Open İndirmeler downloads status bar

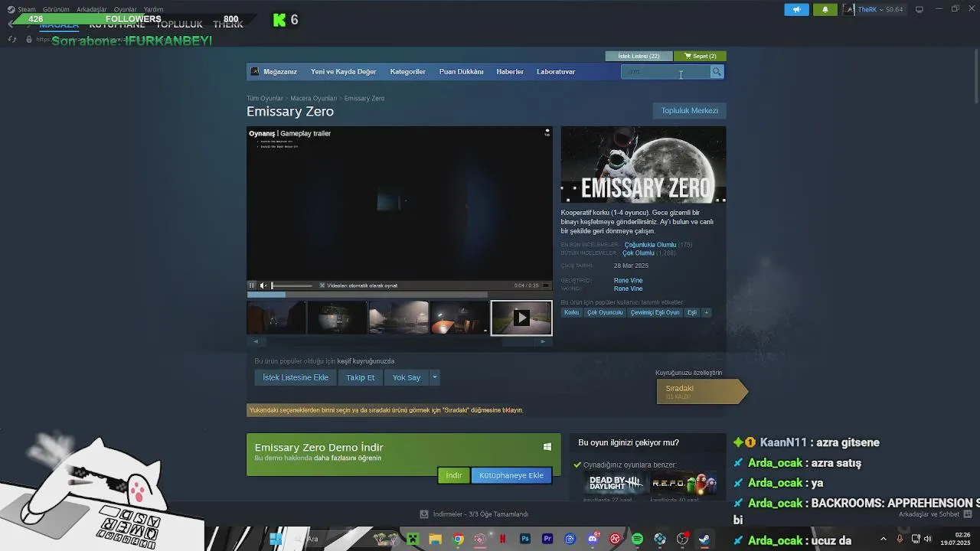[x=474, y=514]
